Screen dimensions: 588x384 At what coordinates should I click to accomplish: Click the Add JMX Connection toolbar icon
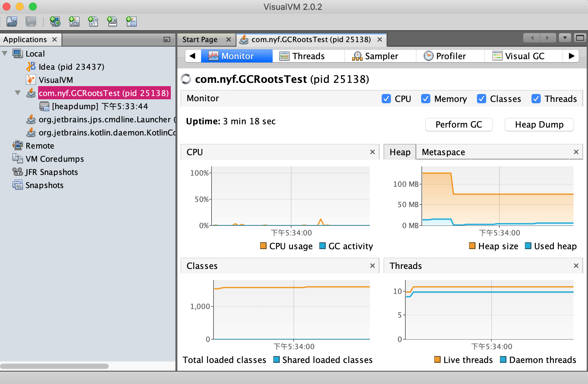[74, 22]
